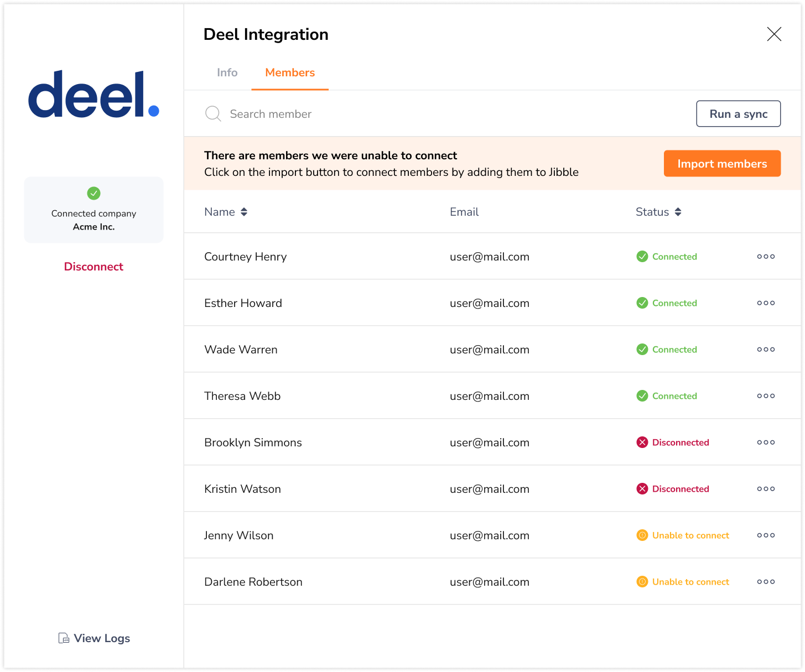The width and height of the screenshot is (805, 672).
Task: Click Kristin Watson's Disconnected status label
Action: coord(681,489)
